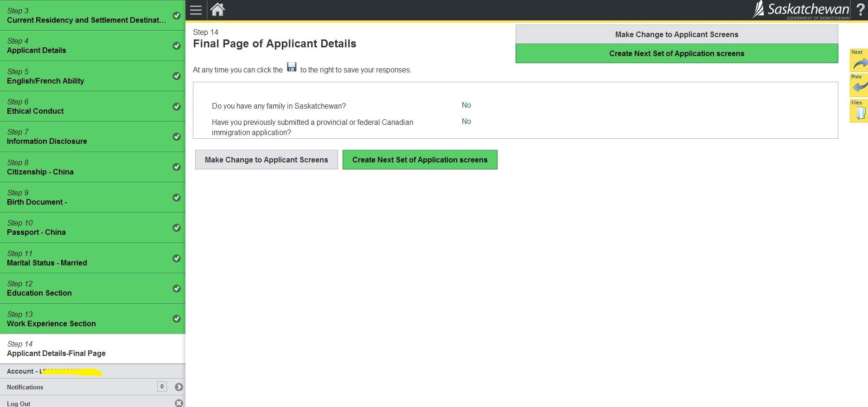
Task: Click the notifications count badge
Action: tap(162, 387)
